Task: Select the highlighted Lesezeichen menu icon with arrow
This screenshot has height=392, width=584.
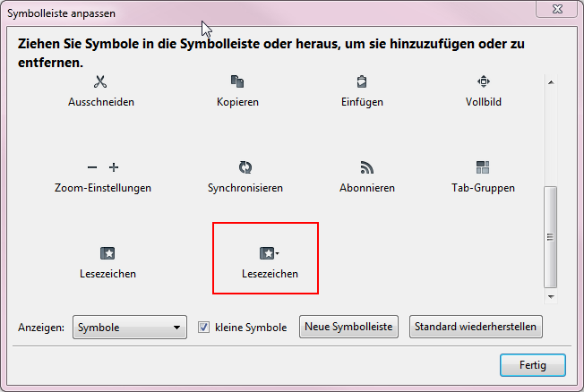Action: 267,253
